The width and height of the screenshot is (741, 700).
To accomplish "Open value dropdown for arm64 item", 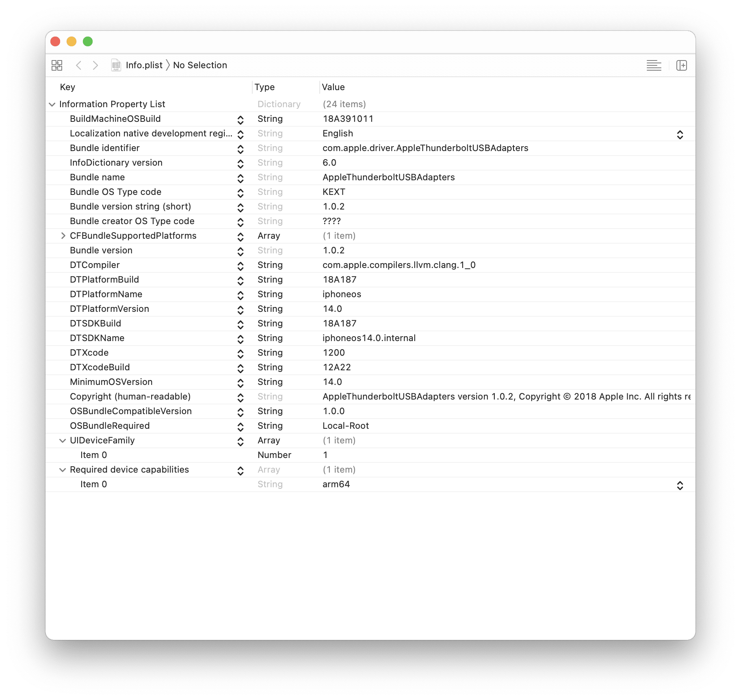I will (x=680, y=485).
